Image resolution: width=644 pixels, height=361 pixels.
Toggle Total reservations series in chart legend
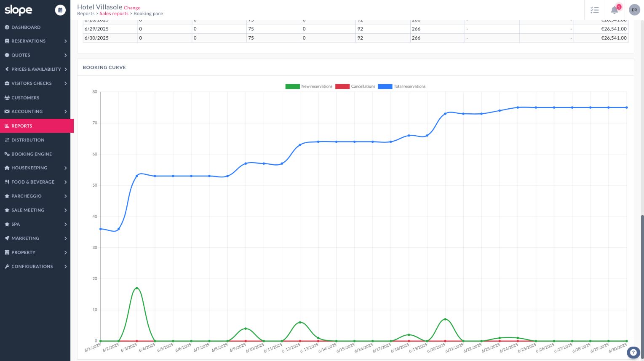click(x=402, y=86)
